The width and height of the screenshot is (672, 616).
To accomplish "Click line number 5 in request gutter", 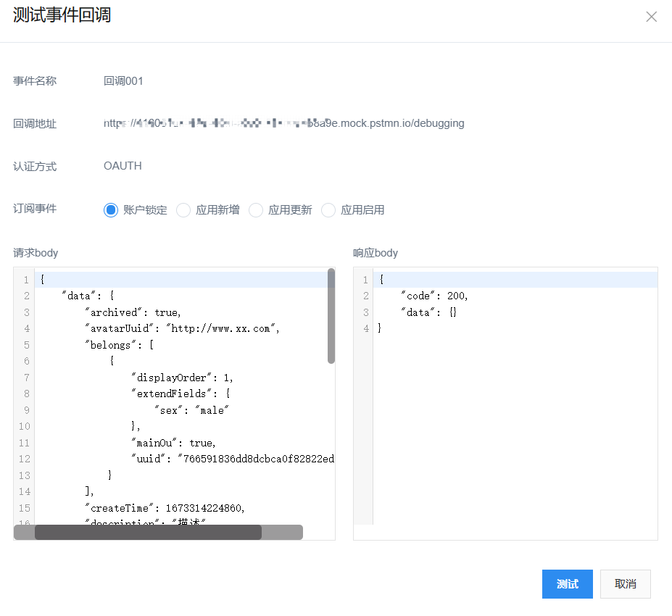I will pyautogui.click(x=26, y=345).
